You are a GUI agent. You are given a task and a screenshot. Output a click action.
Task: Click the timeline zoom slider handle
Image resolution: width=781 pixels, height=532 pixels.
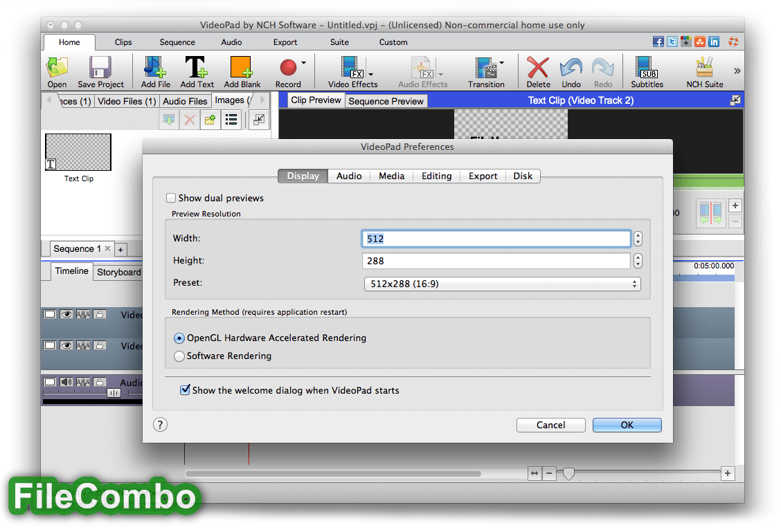[x=568, y=473]
